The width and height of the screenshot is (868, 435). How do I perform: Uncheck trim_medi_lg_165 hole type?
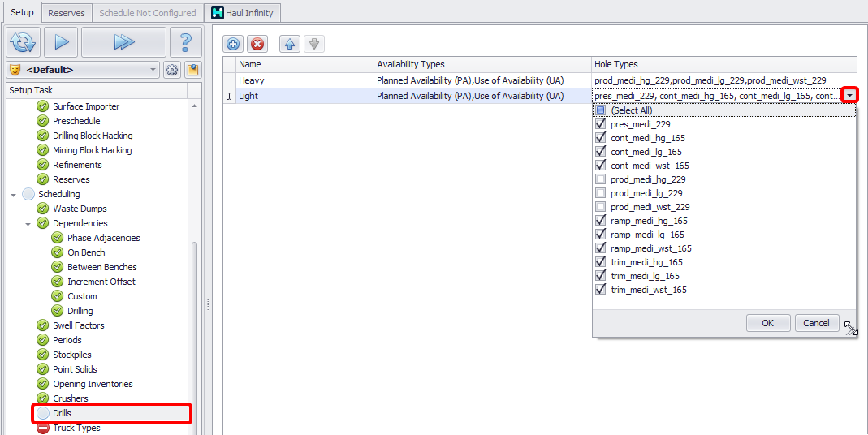[x=600, y=276]
